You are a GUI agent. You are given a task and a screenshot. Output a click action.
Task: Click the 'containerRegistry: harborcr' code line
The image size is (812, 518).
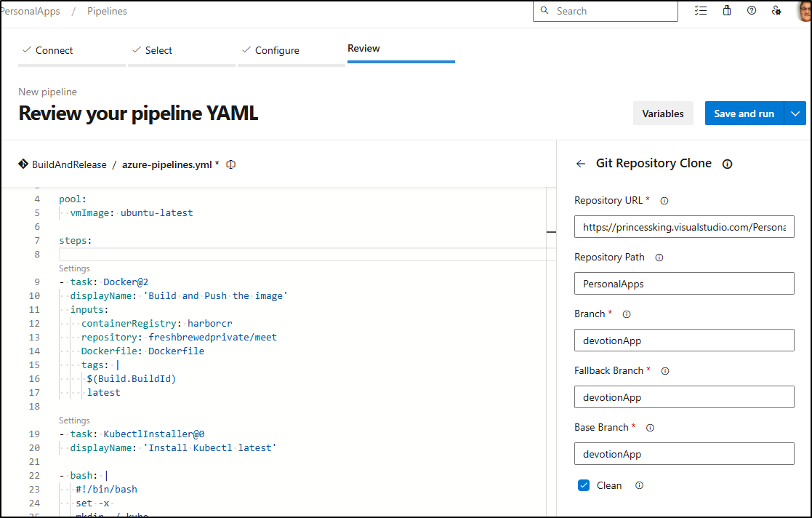(x=156, y=323)
